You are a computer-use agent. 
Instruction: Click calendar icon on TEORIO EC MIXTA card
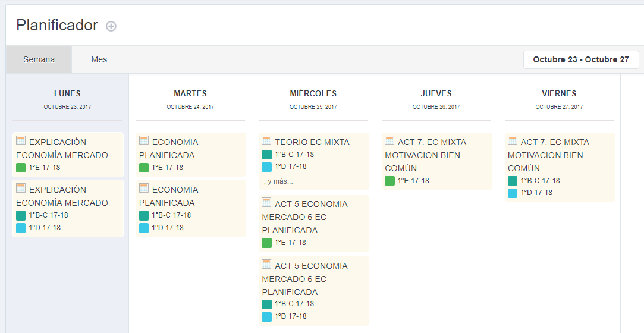coord(266,140)
